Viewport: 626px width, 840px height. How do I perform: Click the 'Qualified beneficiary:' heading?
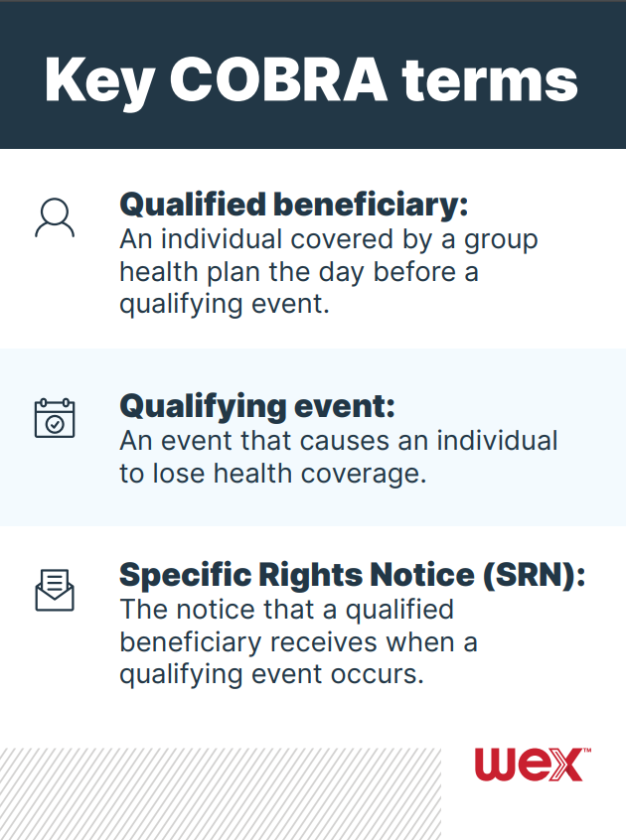(x=294, y=206)
